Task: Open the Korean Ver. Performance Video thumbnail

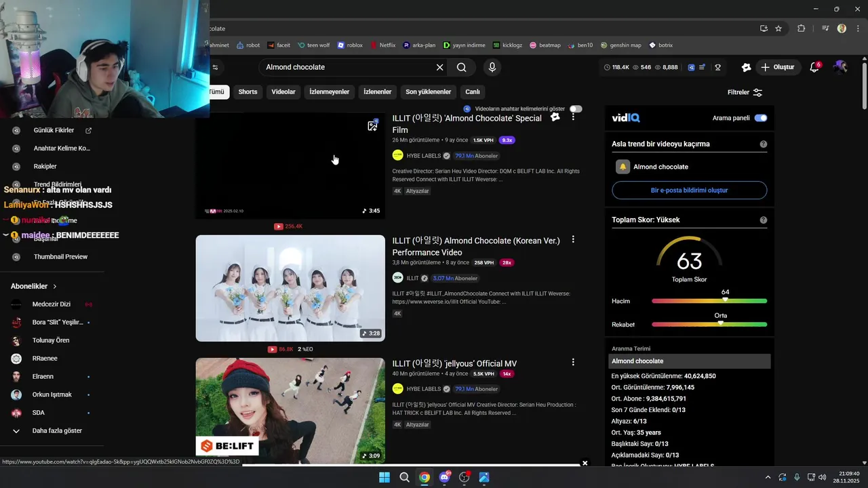Action: pos(290,288)
